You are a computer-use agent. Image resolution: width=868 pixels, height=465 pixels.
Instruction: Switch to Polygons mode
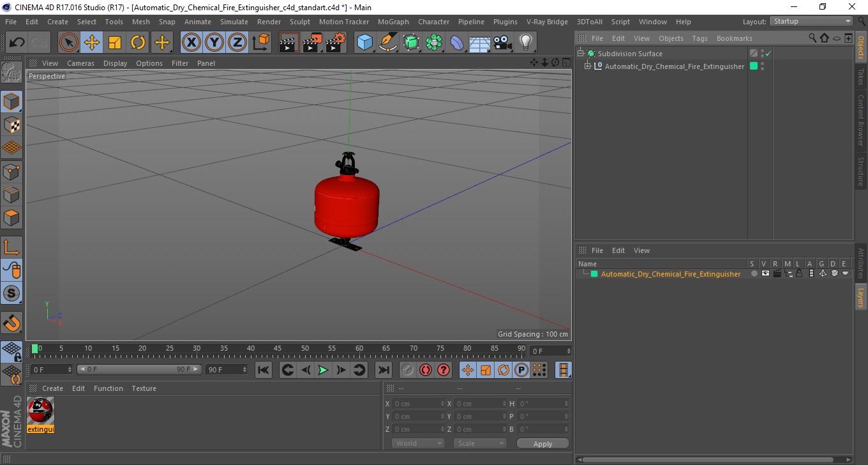[x=11, y=218]
